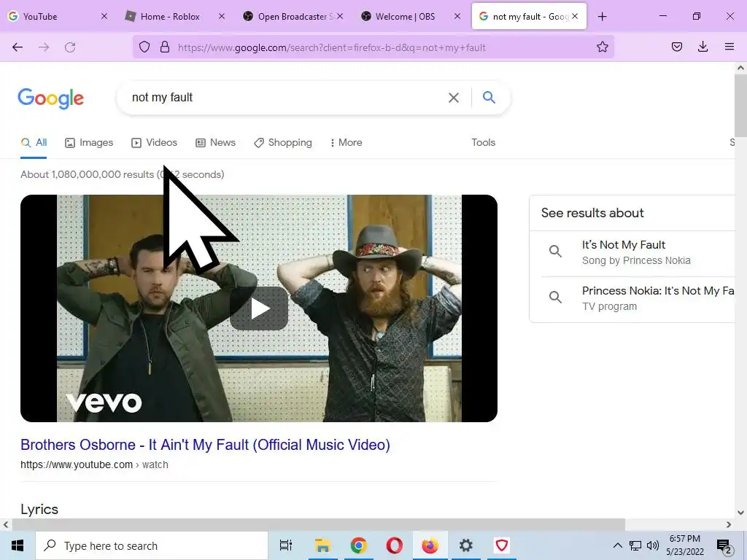Switch to News results
Viewport: 747px width, 560px height.
[x=215, y=142]
